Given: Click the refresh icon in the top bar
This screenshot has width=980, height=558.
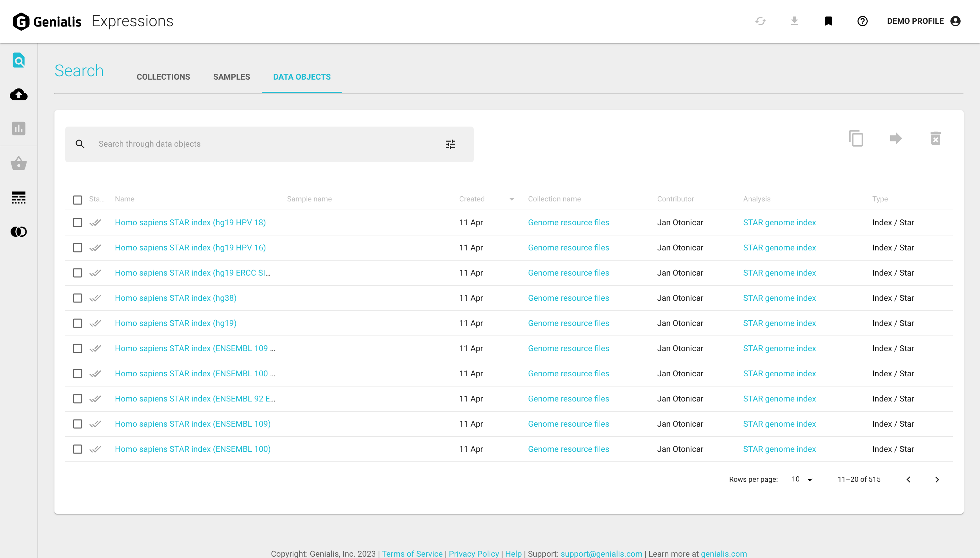Looking at the screenshot, I should point(761,21).
